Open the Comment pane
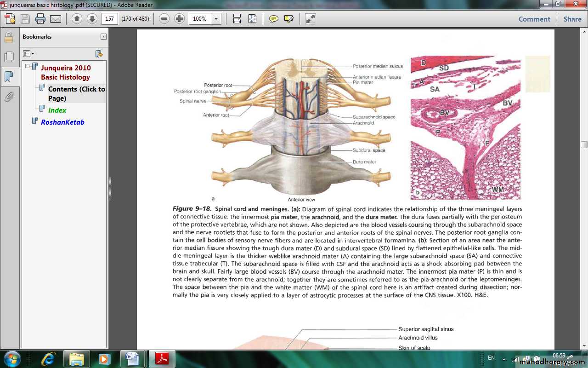Viewport: 588px width, 368px height. [x=534, y=19]
